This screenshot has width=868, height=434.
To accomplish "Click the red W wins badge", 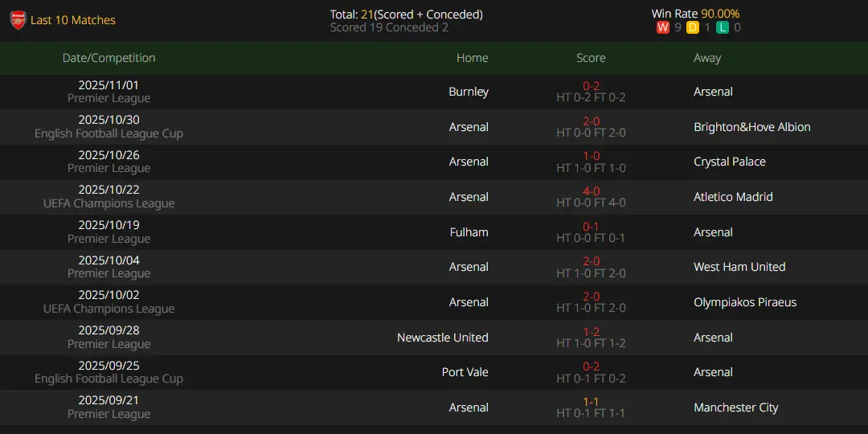I will [x=662, y=27].
